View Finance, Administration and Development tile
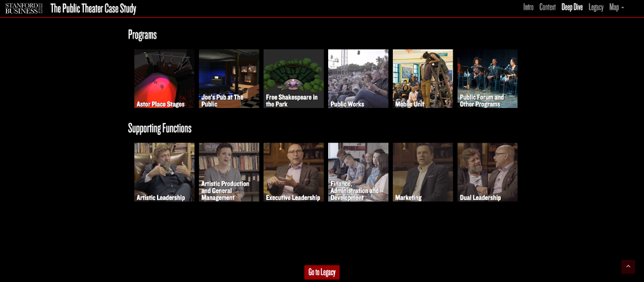The image size is (644, 282). point(358,172)
